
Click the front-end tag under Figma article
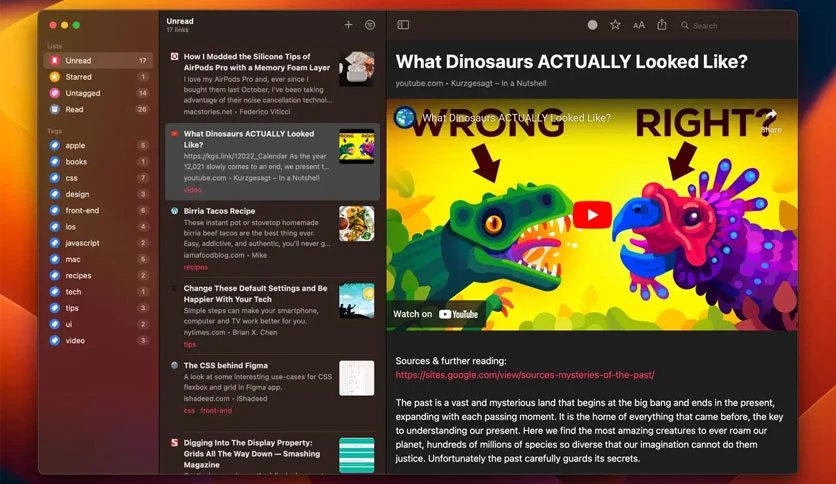pos(216,410)
